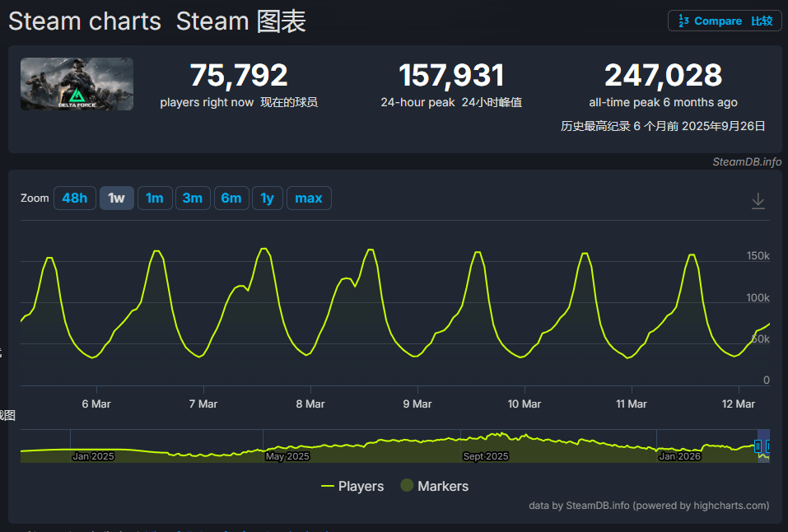This screenshot has height=532, width=788.
Task: Choose the 3m zoom option
Action: coord(193,198)
